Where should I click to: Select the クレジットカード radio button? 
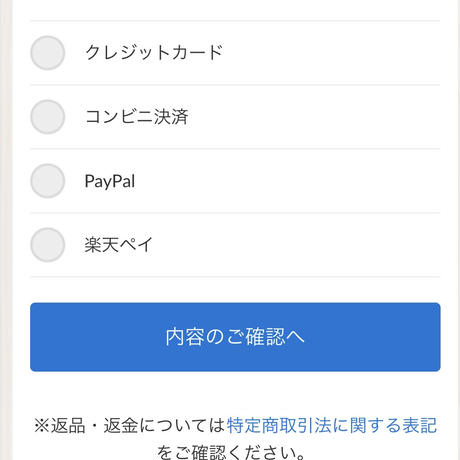tap(47, 53)
